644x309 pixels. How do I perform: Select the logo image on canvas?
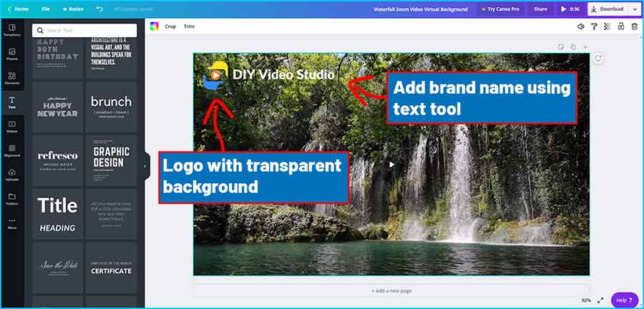click(x=215, y=74)
